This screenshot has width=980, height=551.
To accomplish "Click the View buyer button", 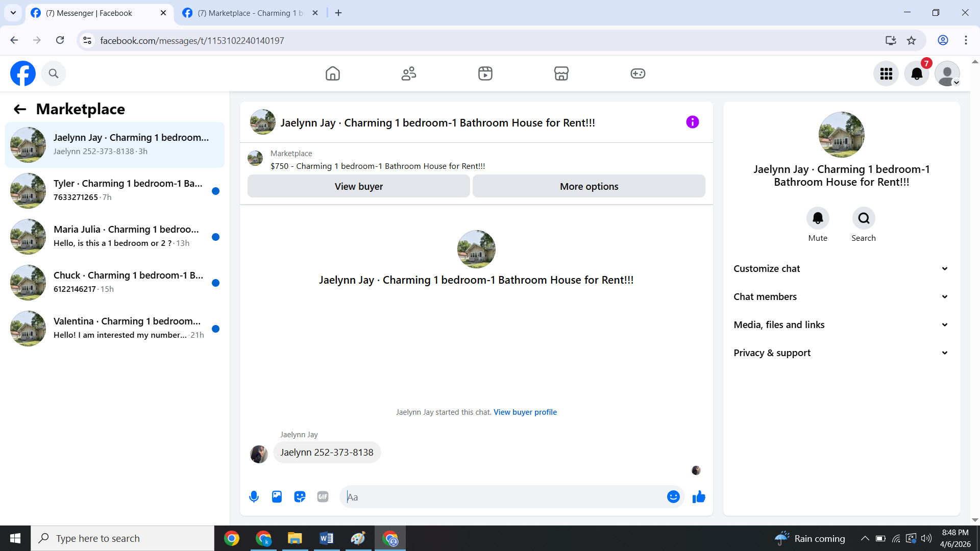I will [x=359, y=186].
